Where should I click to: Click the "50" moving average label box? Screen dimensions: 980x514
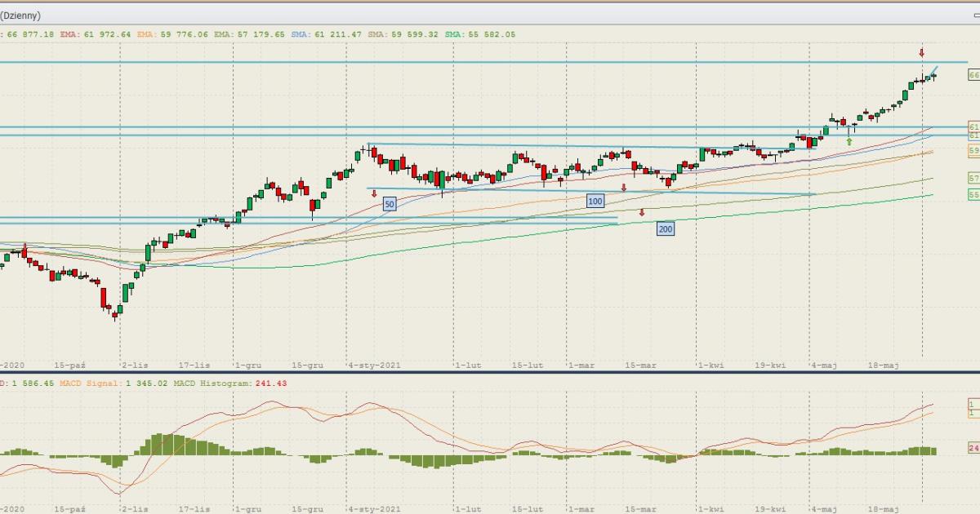(x=390, y=204)
